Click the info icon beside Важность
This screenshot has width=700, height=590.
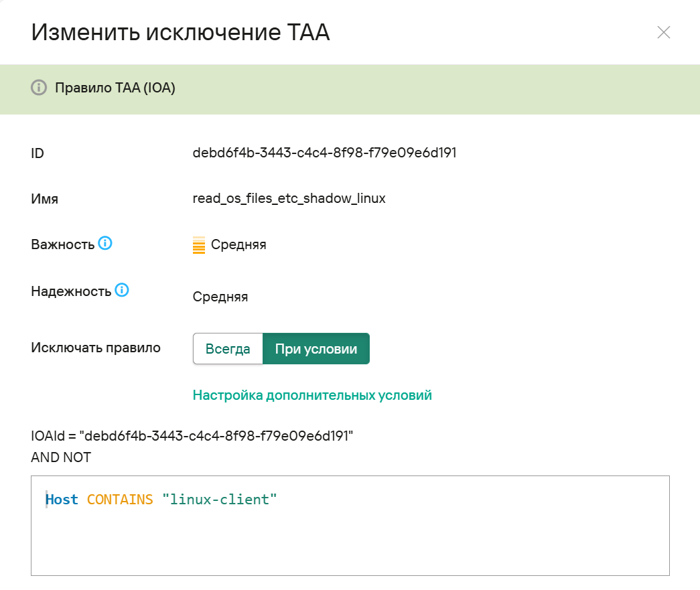[x=105, y=243]
